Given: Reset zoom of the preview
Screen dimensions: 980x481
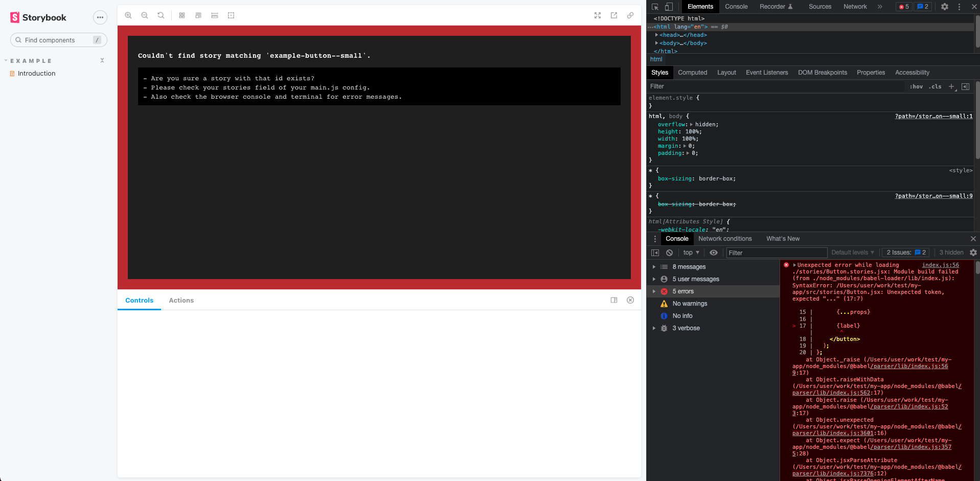Looking at the screenshot, I should pyautogui.click(x=161, y=15).
